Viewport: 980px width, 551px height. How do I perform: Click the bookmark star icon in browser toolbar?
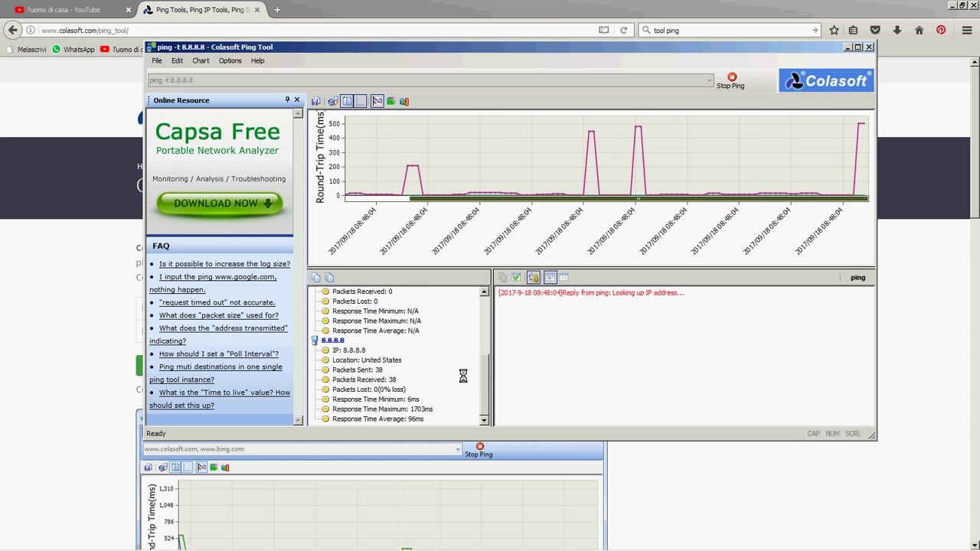click(x=835, y=30)
